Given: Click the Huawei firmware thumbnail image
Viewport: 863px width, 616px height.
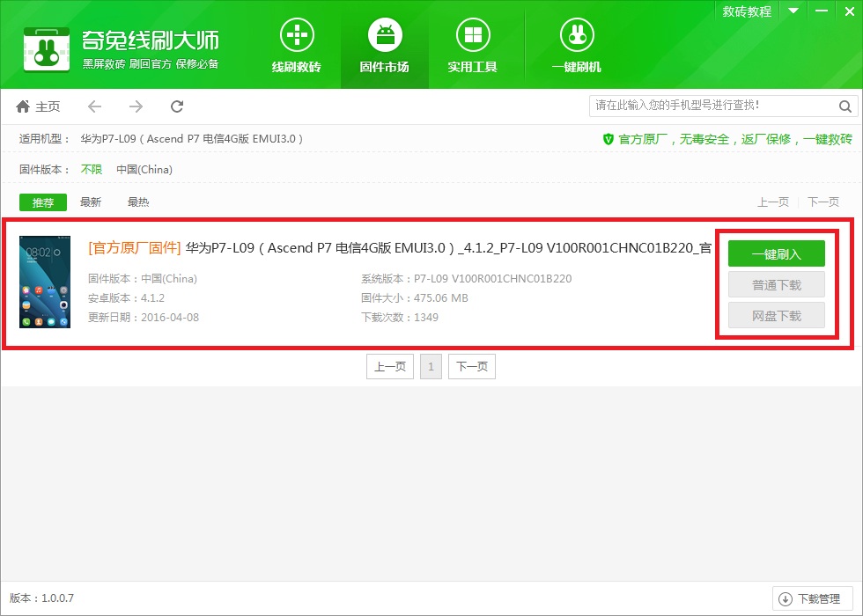Looking at the screenshot, I should pyautogui.click(x=45, y=282).
